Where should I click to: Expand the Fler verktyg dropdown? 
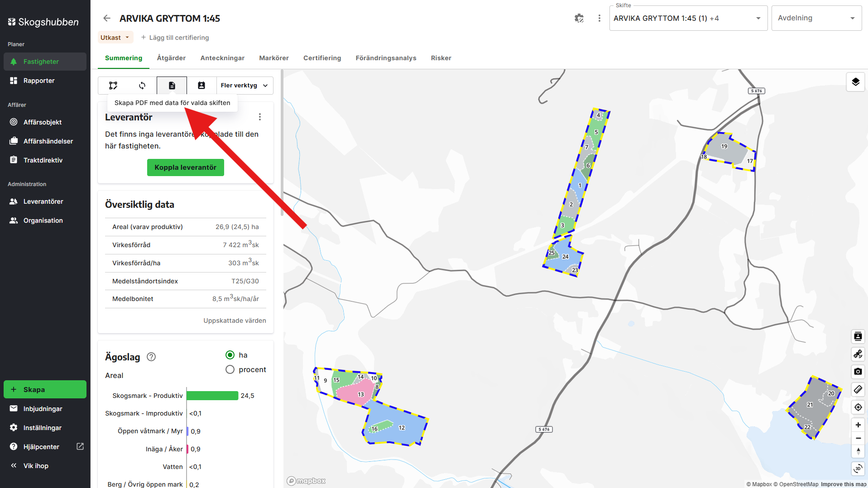click(245, 86)
